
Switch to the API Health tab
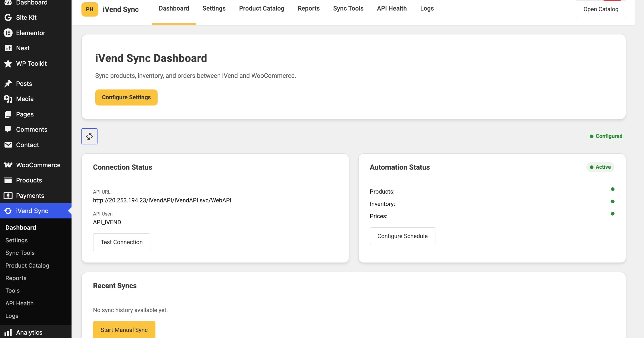392,9
